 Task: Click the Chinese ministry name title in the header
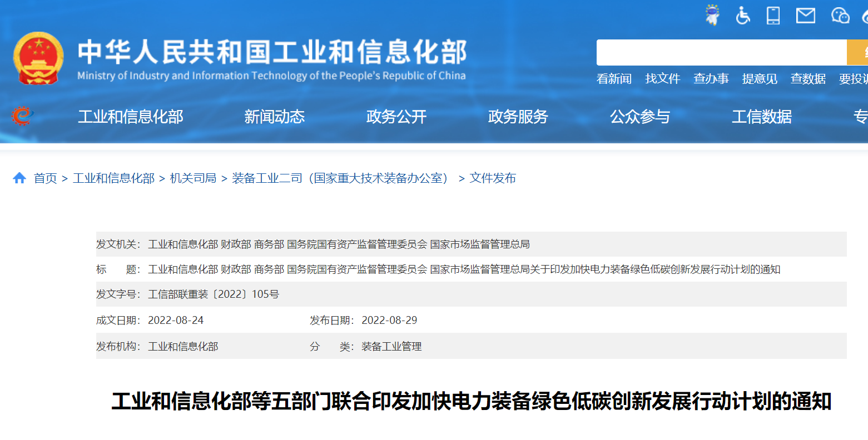(x=272, y=52)
